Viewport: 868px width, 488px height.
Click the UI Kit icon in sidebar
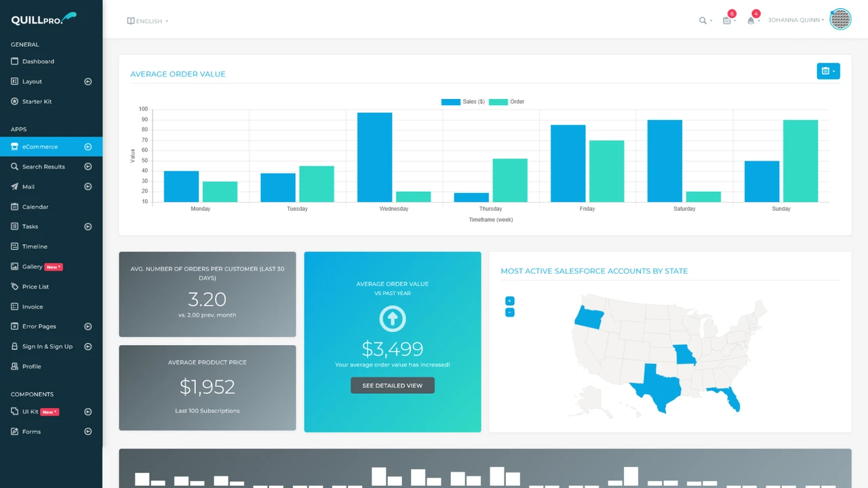(15, 411)
